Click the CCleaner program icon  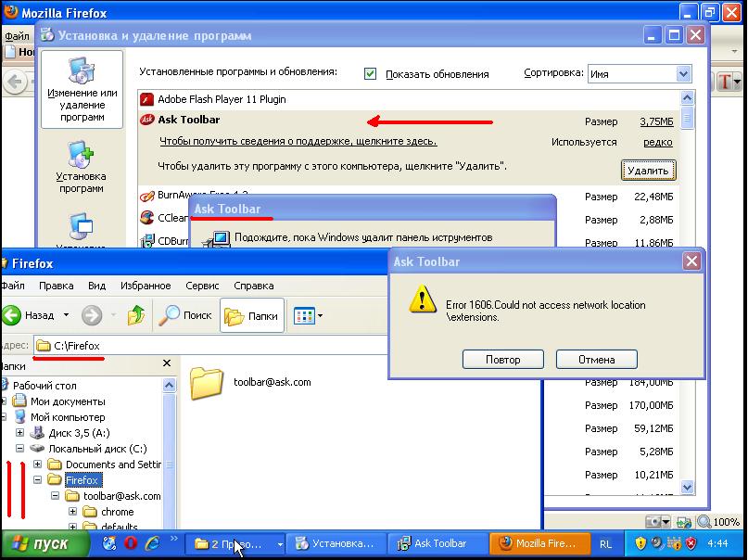coord(147,218)
